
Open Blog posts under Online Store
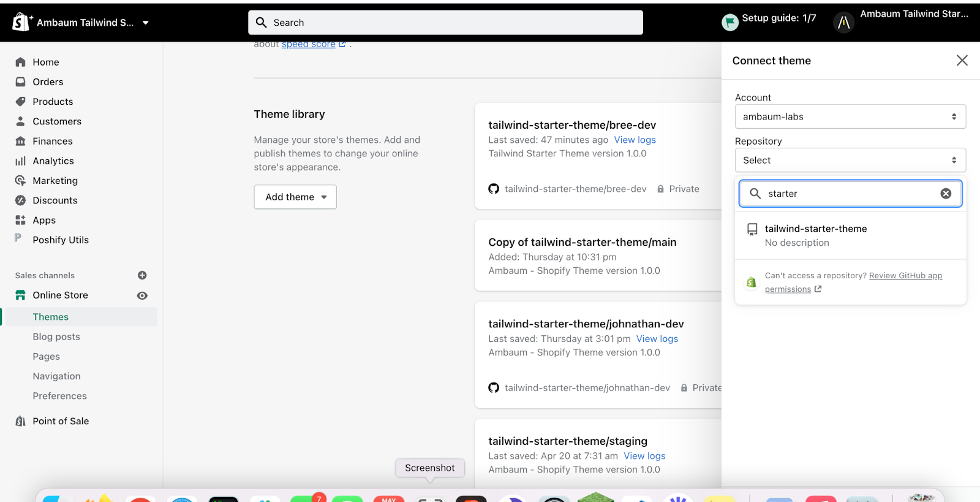pos(56,337)
